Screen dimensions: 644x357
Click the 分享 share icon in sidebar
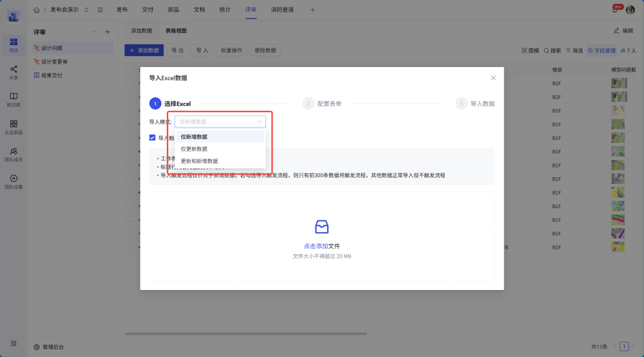coord(14,72)
